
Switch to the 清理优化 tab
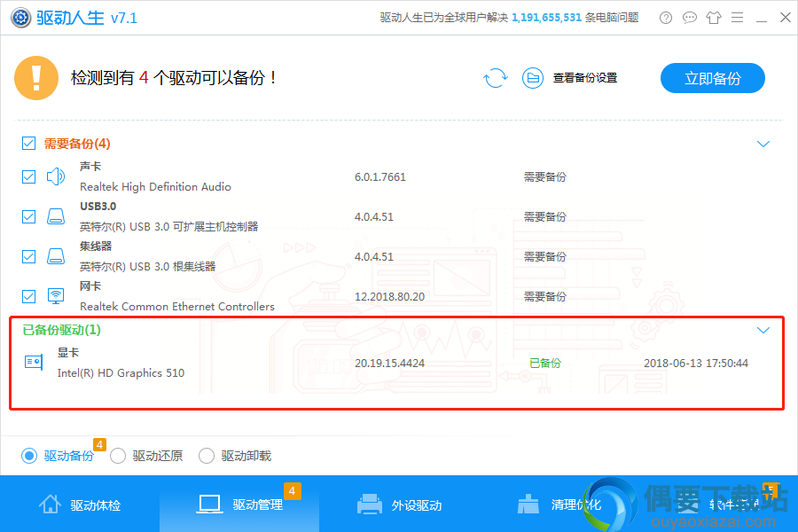[559, 505]
